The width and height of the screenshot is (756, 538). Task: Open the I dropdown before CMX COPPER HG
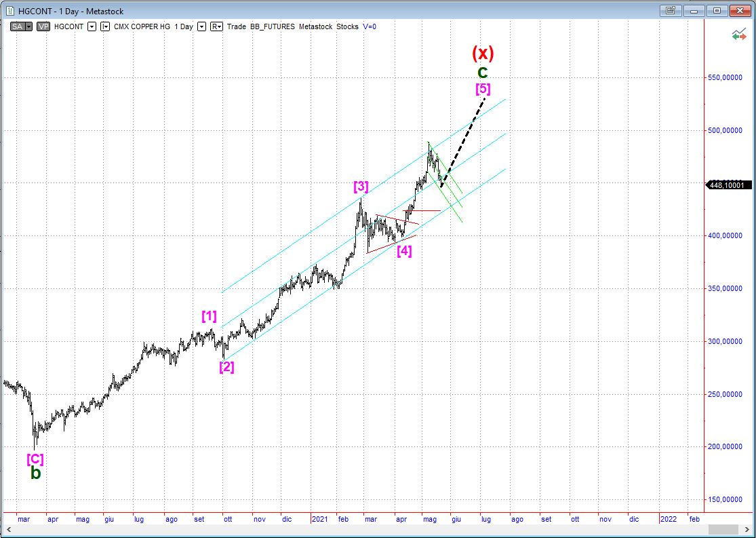[105, 27]
